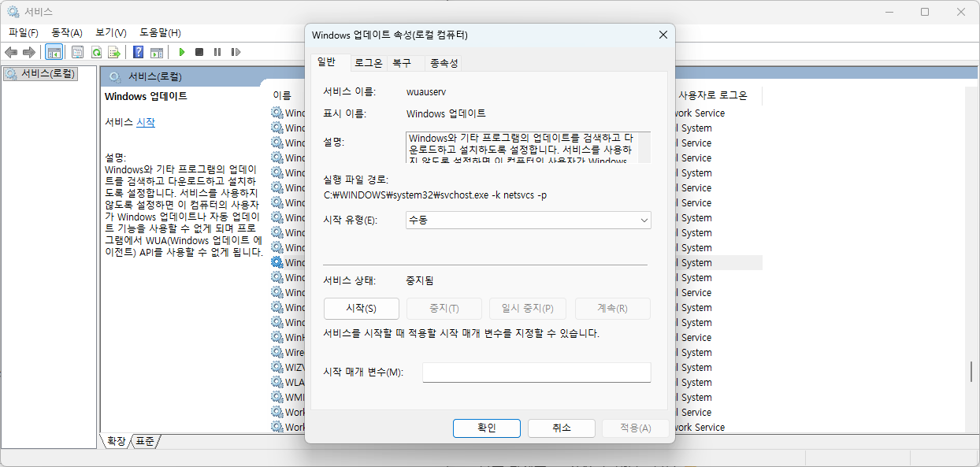Open the 파일(F) menu
Screen dimensions: 980x467
[24, 32]
